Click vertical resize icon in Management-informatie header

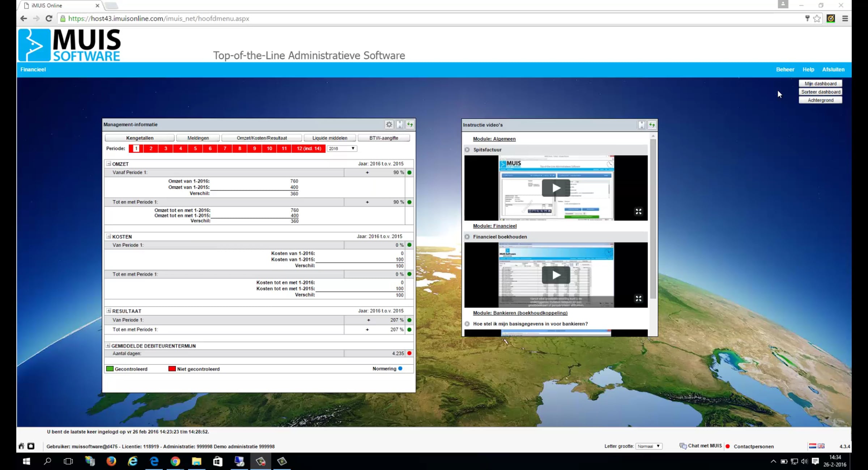(400, 124)
